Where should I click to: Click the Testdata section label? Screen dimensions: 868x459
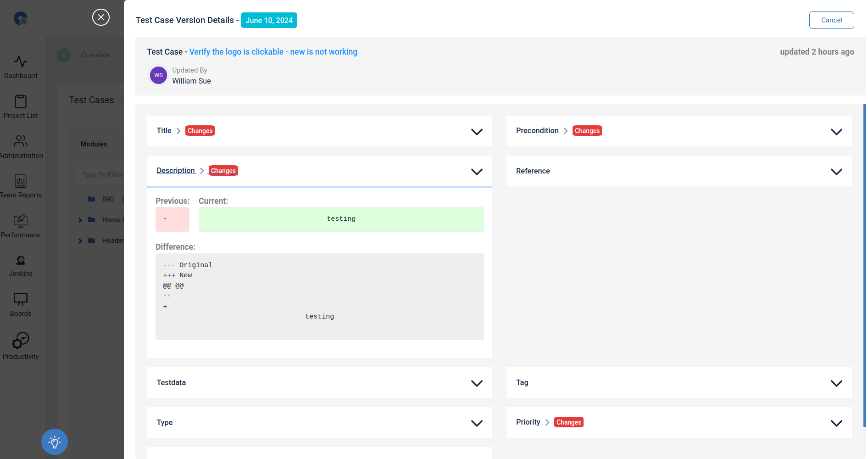point(171,383)
